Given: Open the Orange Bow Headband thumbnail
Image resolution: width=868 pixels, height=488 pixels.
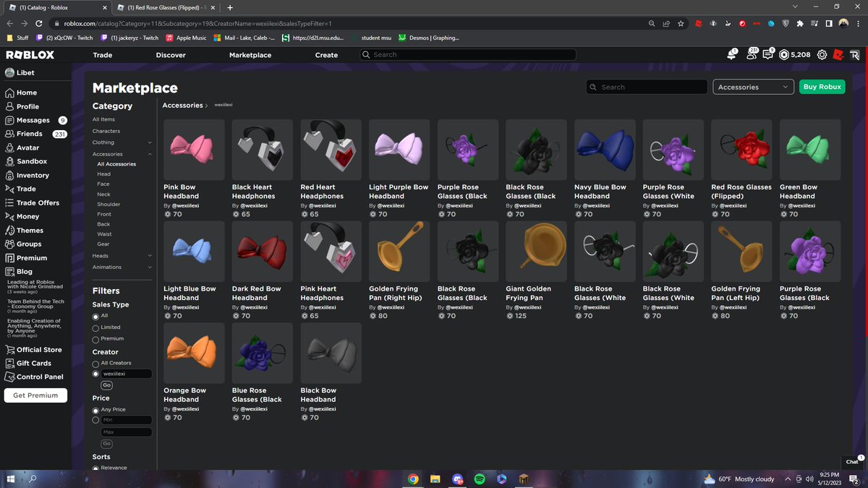Looking at the screenshot, I should (x=194, y=354).
